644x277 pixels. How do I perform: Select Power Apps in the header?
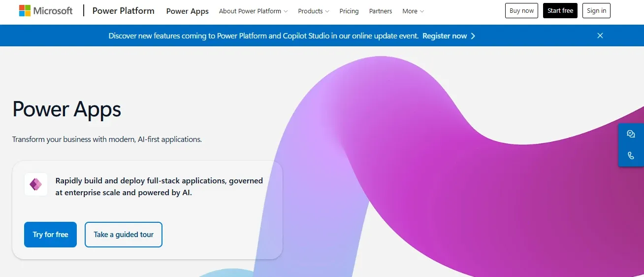pos(188,11)
